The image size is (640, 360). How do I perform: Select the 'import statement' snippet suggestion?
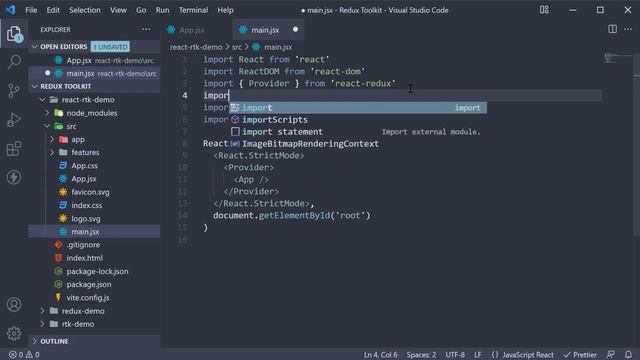[358, 132]
